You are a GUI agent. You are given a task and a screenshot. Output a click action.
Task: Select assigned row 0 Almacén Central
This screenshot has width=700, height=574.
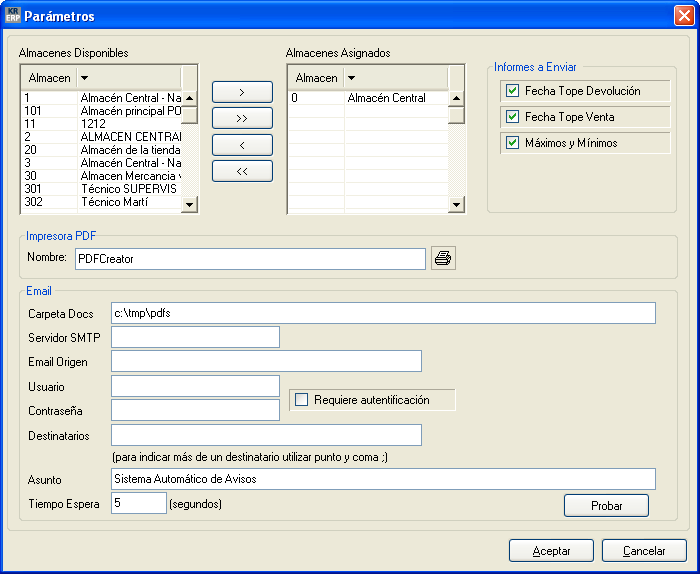[x=368, y=98]
